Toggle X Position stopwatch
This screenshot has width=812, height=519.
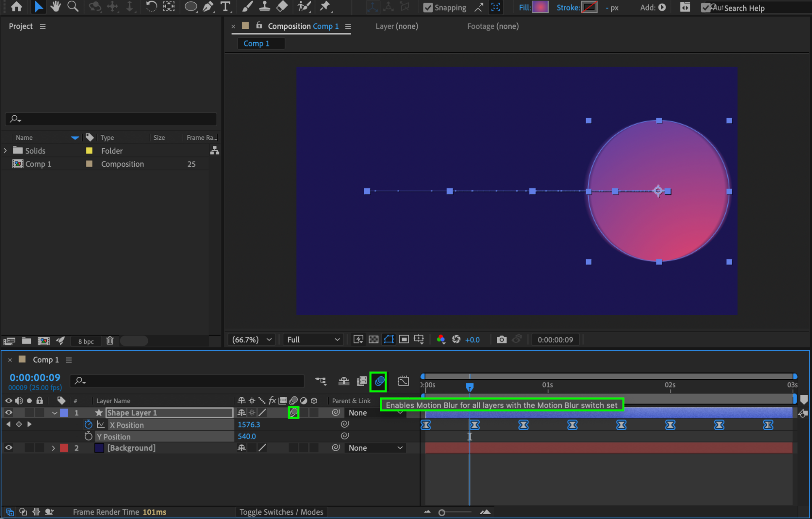coord(88,424)
